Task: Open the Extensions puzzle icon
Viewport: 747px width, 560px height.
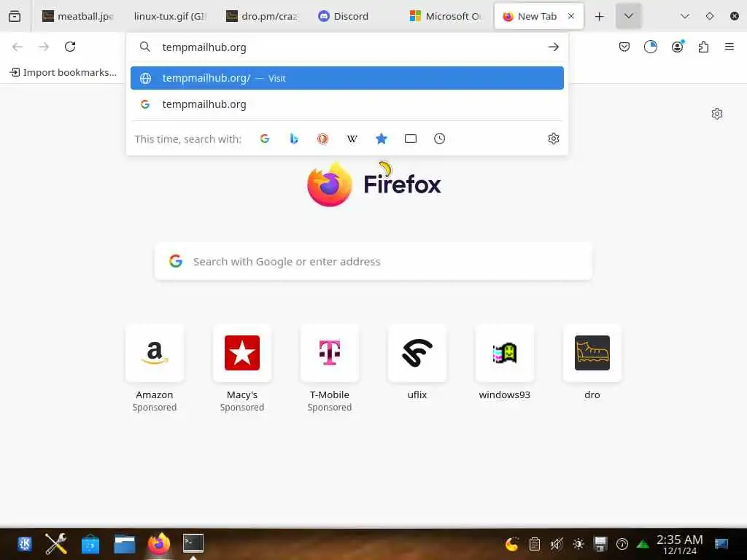Action: [x=703, y=47]
